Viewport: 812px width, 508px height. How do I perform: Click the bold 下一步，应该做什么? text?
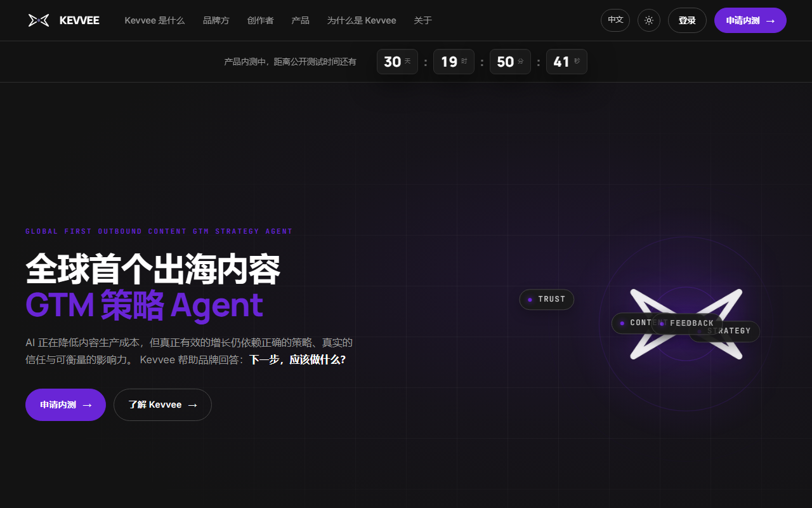[298, 359]
